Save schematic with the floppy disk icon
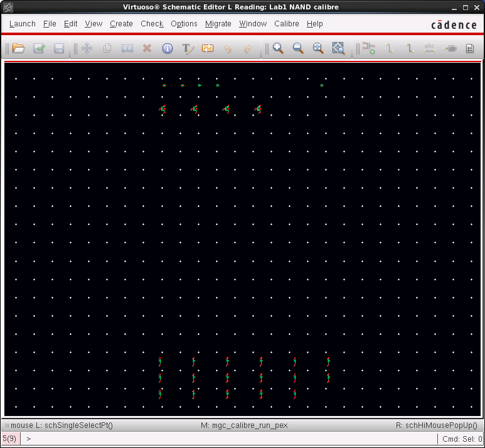The image size is (485, 448). click(x=59, y=48)
